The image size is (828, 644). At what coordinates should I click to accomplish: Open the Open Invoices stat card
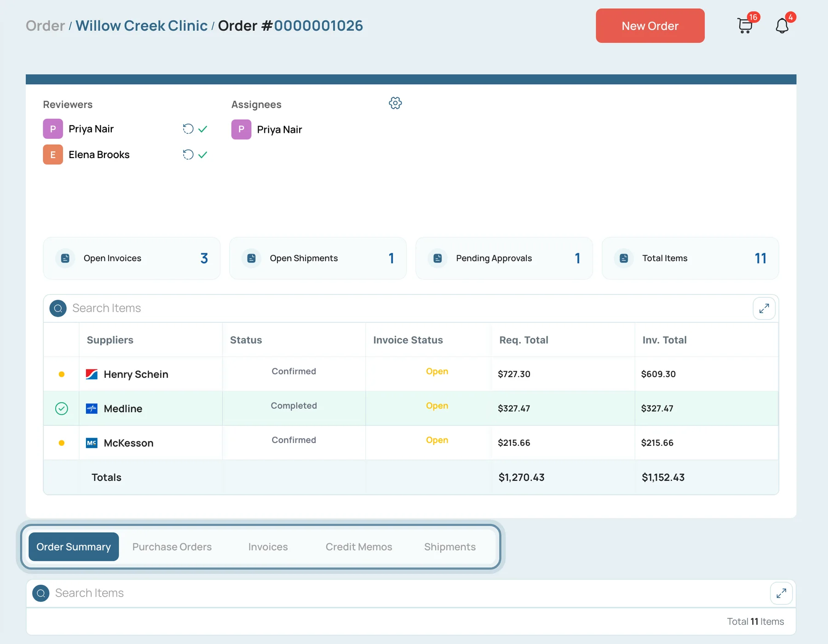click(132, 258)
